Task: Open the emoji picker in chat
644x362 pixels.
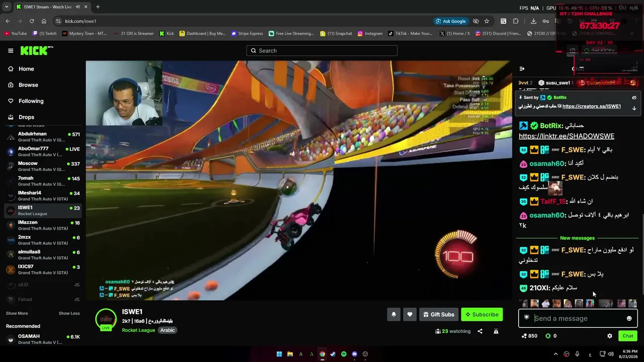Action: 629,318
